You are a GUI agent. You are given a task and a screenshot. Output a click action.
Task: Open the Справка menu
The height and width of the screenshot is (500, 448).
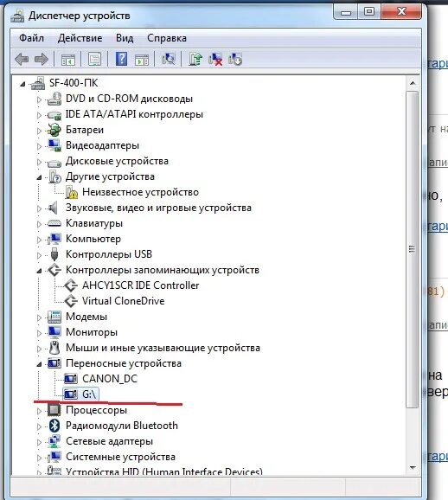point(167,38)
